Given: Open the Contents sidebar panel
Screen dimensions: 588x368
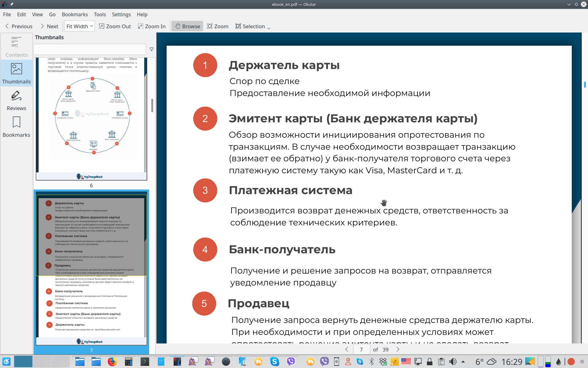Looking at the screenshot, I should coord(16,47).
